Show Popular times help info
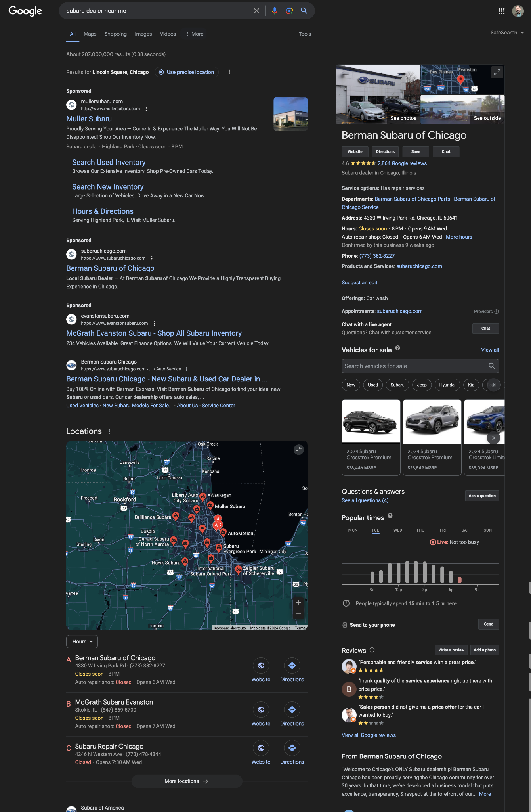This screenshot has height=812, width=531. point(390,516)
